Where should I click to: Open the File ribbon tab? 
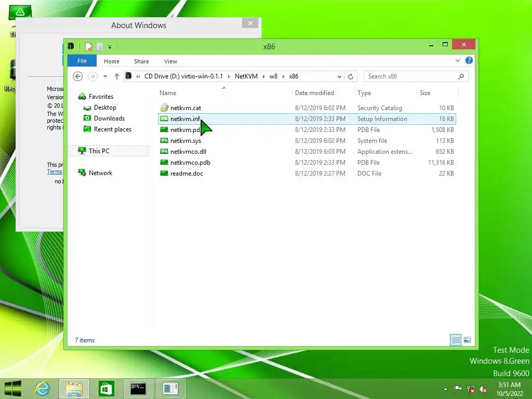pos(82,61)
